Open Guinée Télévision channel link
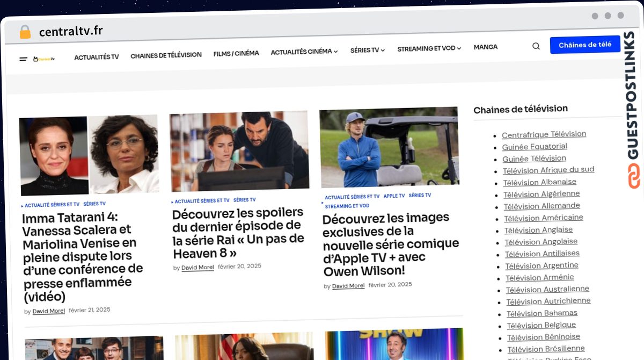644x360 pixels. tap(534, 159)
